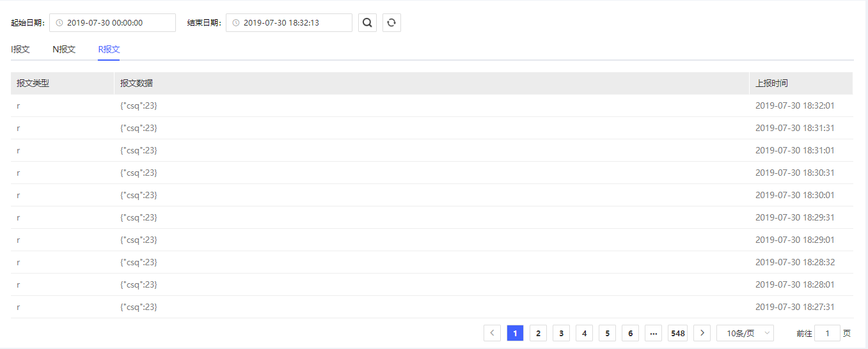Click the 报文数据 column header
Image resolution: width=868 pixels, height=349 pixels.
tap(136, 83)
